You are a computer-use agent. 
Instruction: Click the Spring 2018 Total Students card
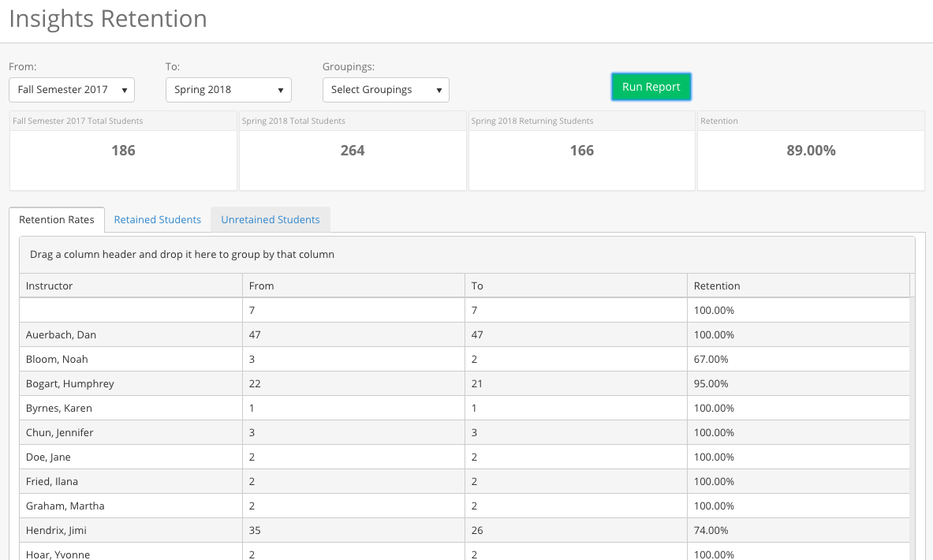[x=352, y=151]
